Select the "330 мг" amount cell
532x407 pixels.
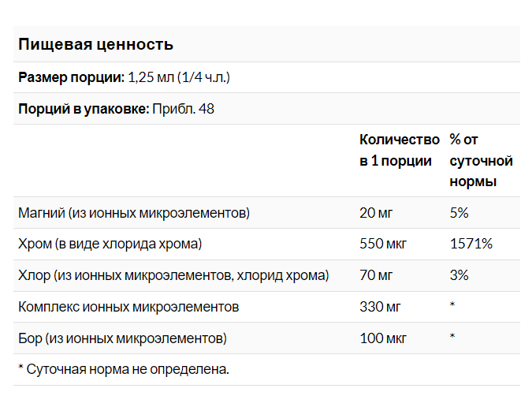379,306
